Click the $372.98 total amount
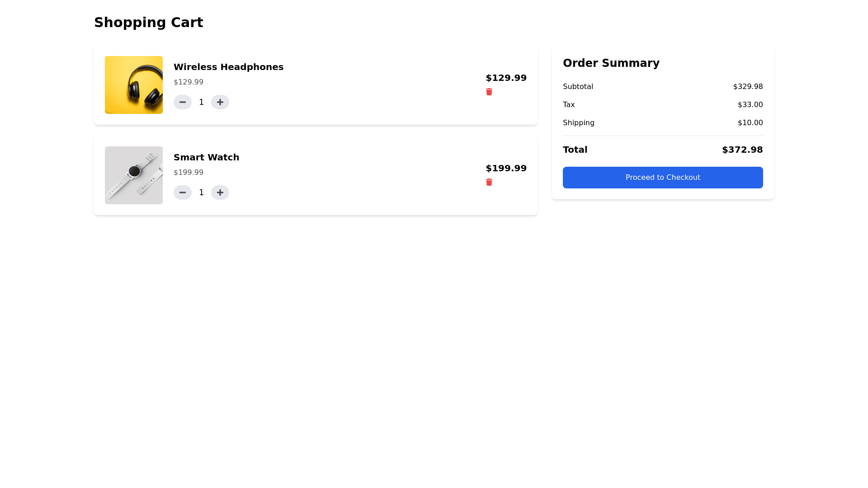 742,150
